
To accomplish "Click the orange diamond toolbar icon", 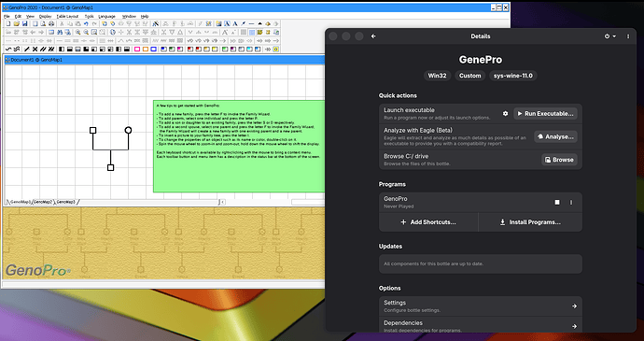I will [x=268, y=24].
